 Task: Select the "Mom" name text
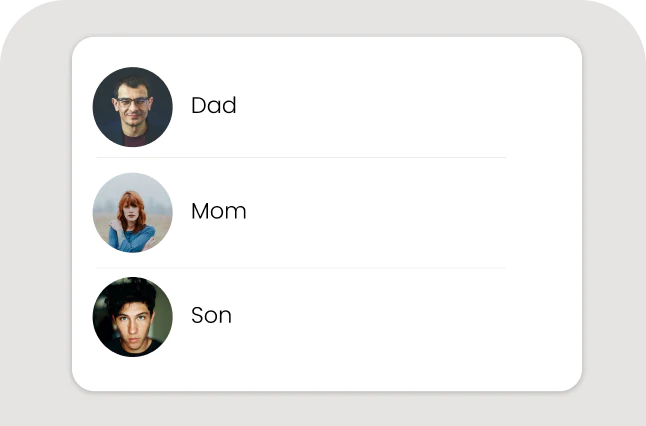(x=218, y=211)
